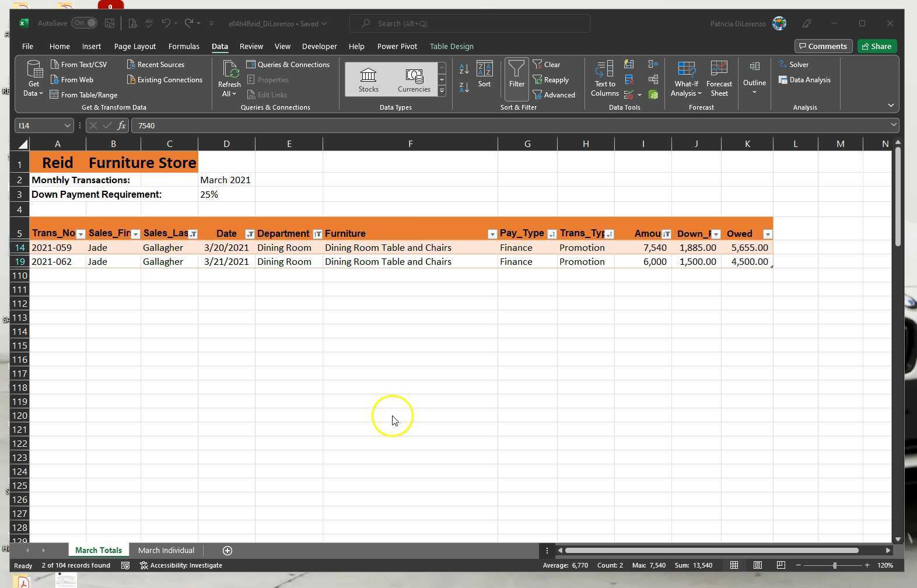Select the Currencies data type
The height and width of the screenshot is (588, 917).
tap(414, 79)
